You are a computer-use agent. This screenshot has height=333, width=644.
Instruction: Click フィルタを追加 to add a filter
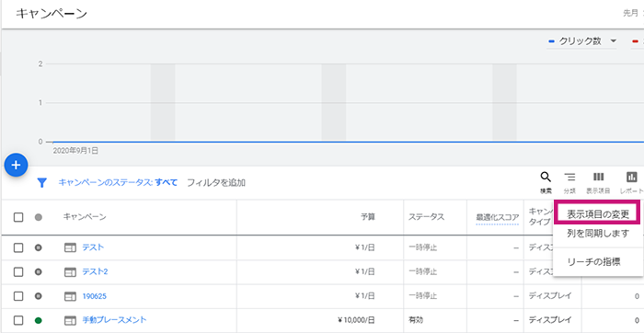click(216, 183)
